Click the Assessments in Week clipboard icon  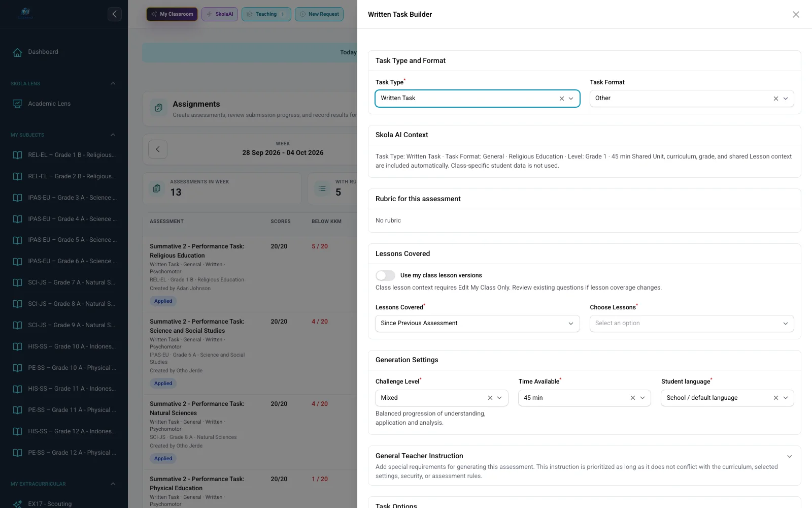tap(157, 188)
